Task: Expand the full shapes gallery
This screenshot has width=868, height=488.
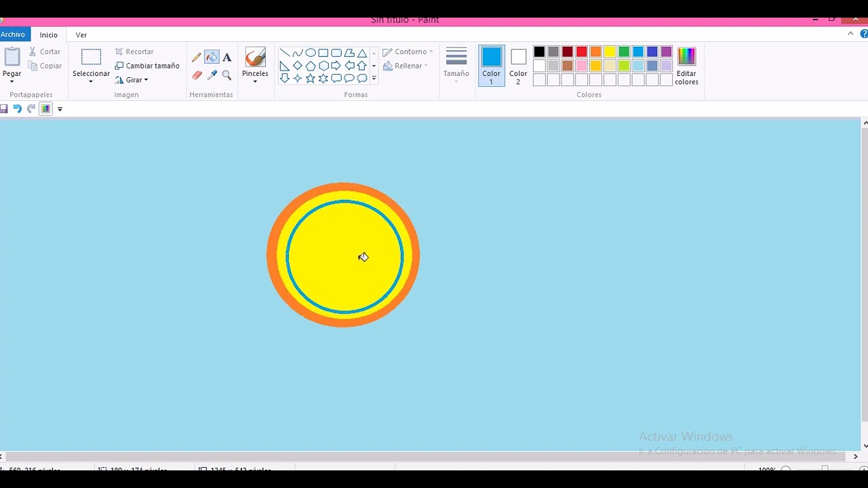Action: [x=374, y=79]
